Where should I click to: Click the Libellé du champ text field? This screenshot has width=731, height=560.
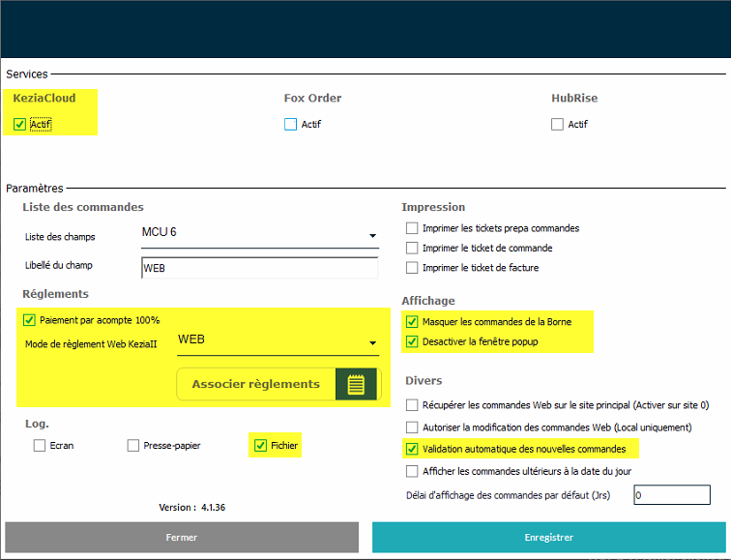coord(258,267)
